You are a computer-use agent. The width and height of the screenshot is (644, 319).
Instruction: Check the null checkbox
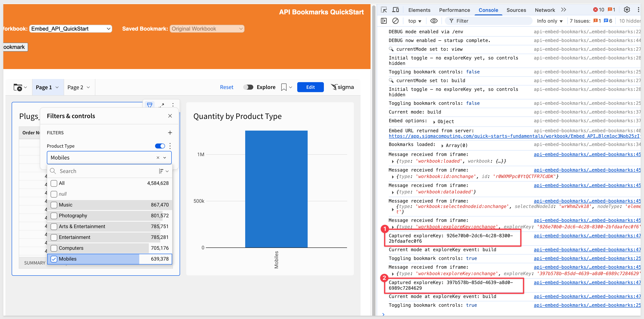[54, 194]
